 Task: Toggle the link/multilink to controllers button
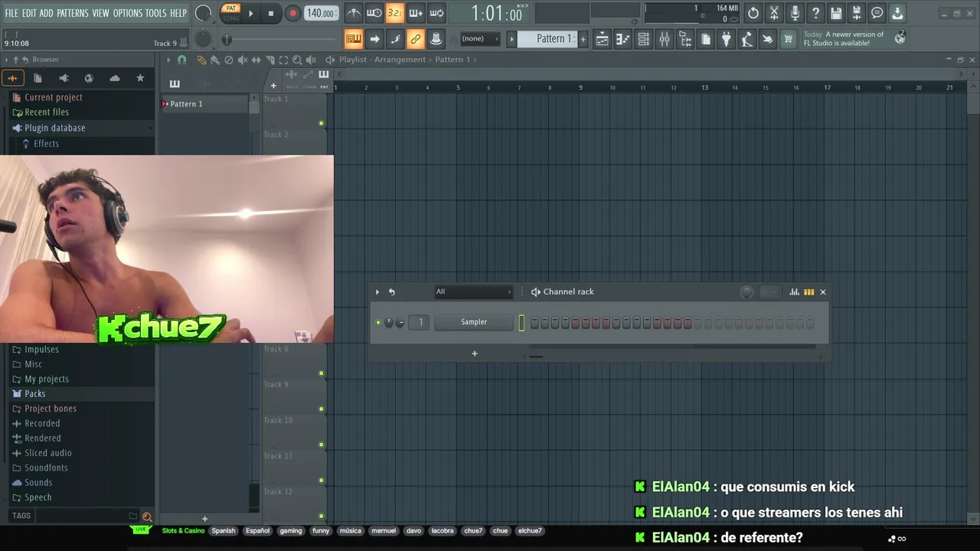pos(416,39)
